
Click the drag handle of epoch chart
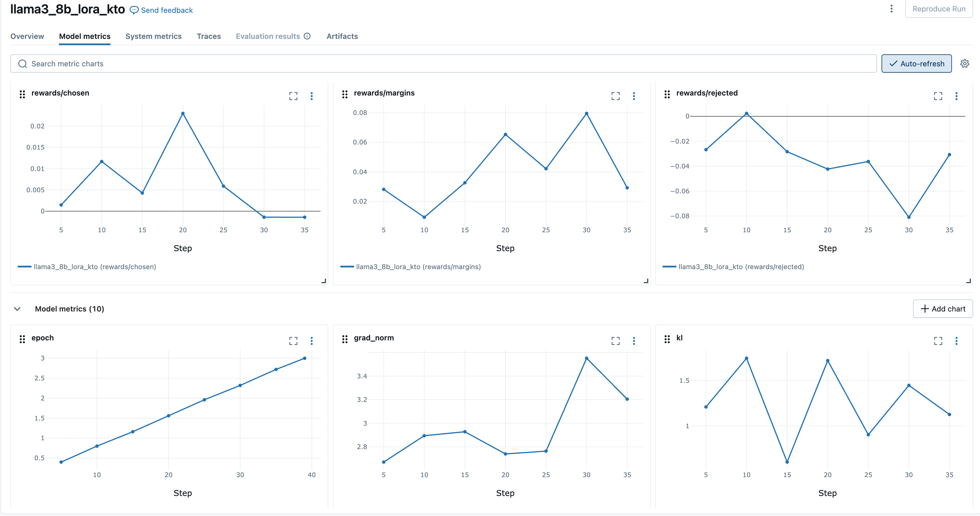[22, 339]
